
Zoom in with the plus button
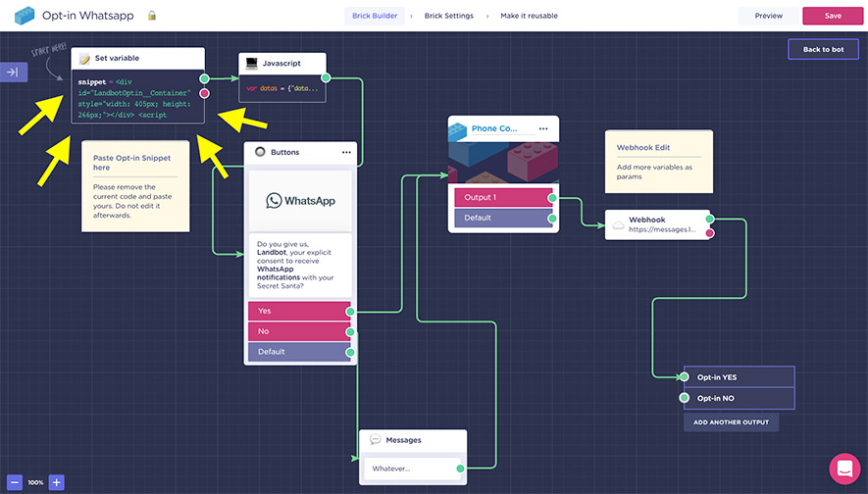(57, 482)
